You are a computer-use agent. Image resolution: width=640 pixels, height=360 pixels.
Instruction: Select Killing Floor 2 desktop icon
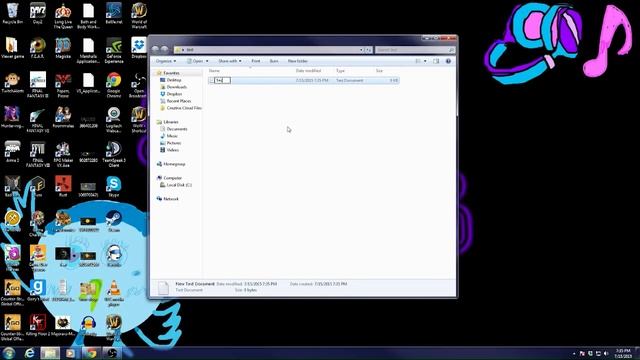click(38, 325)
